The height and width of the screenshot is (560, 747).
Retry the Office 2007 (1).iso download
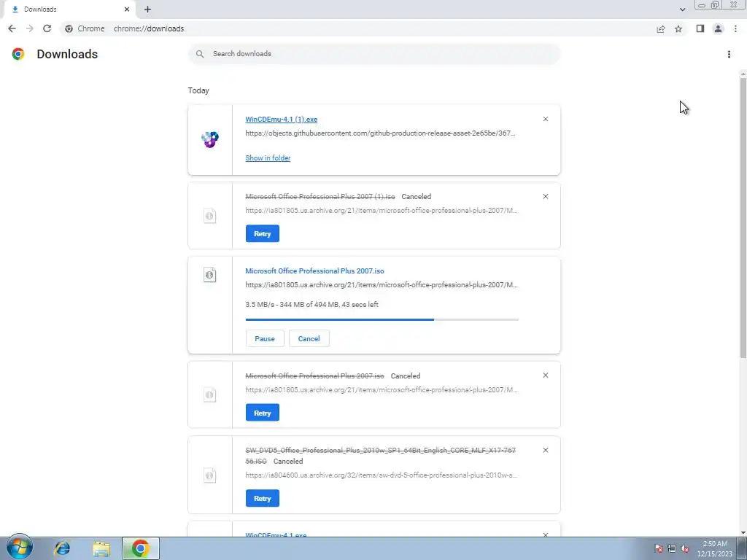pyautogui.click(x=263, y=233)
